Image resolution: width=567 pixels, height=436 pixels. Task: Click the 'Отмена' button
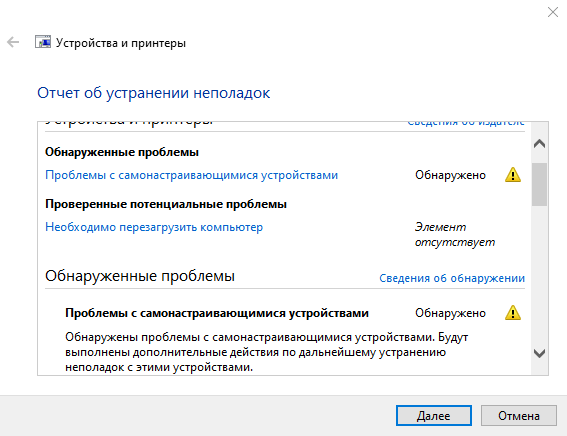[519, 415]
